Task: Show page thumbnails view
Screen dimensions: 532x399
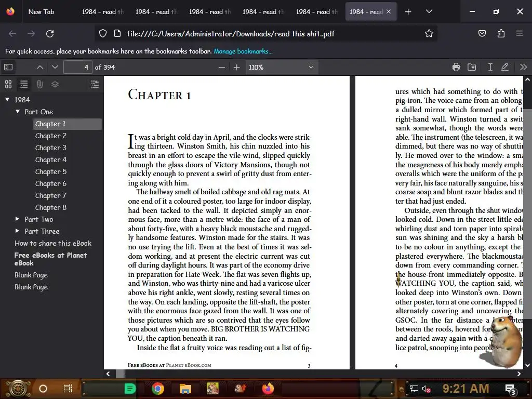Action: pos(8,84)
